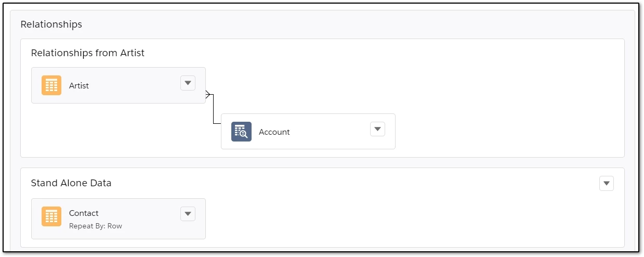Viewport: 644px width, 257px height.
Task: Click the orange Artist table icon
Action: tap(51, 85)
